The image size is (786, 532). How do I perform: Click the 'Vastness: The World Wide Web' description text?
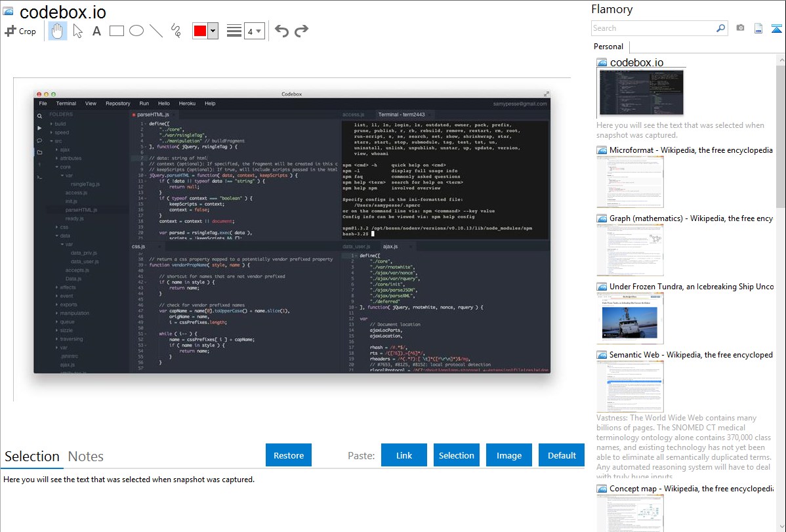point(684,446)
